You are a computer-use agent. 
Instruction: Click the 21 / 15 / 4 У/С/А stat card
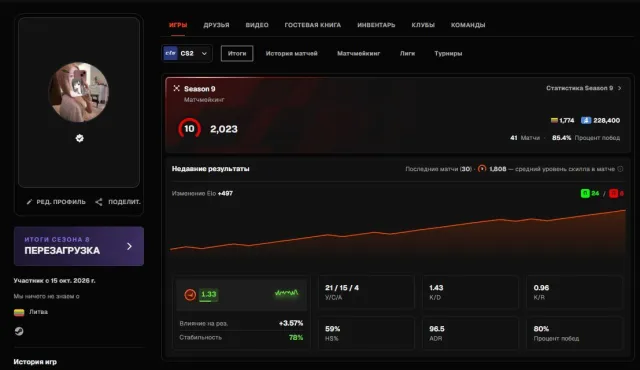click(366, 292)
